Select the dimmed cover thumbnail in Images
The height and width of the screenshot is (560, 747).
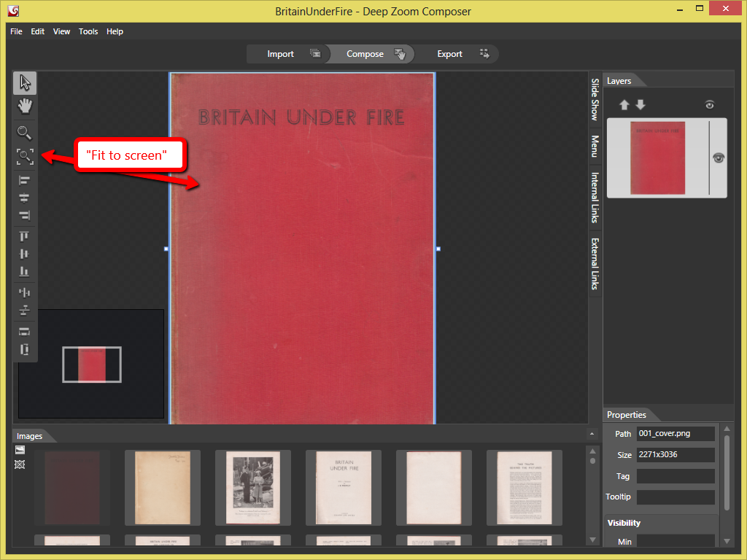[72, 488]
